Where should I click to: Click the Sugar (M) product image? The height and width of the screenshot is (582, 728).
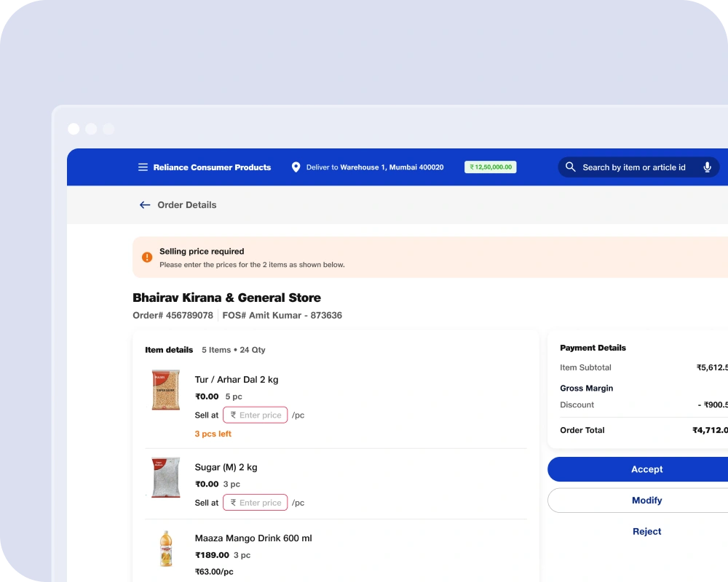coord(165,477)
